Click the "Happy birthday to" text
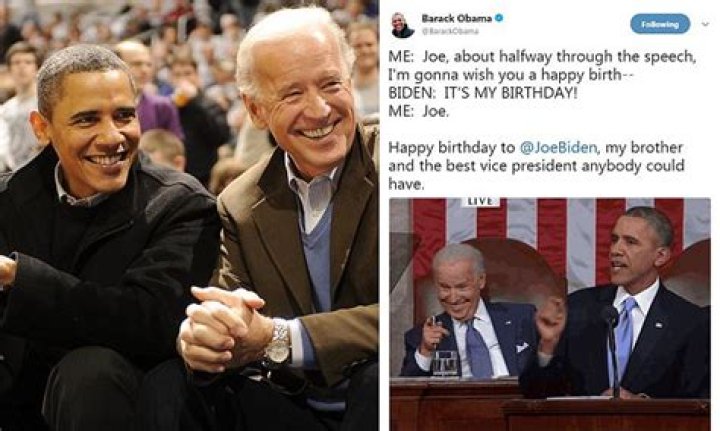Screen dimensions: 720x431 pyautogui.click(x=452, y=148)
